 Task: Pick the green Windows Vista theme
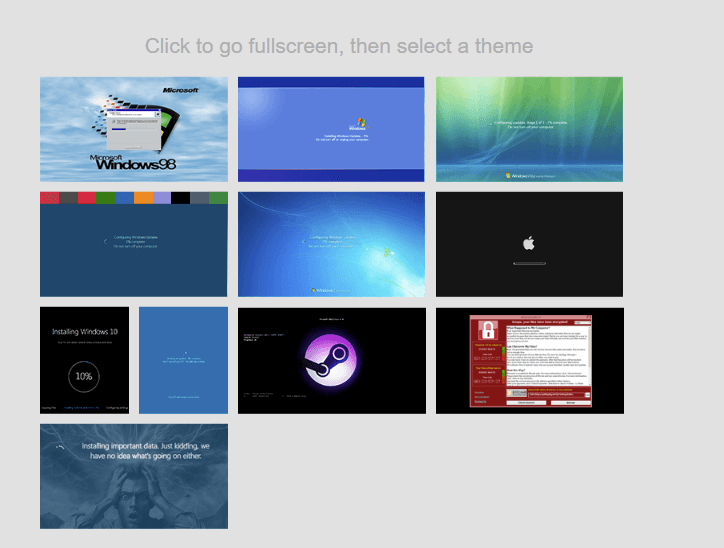point(529,129)
